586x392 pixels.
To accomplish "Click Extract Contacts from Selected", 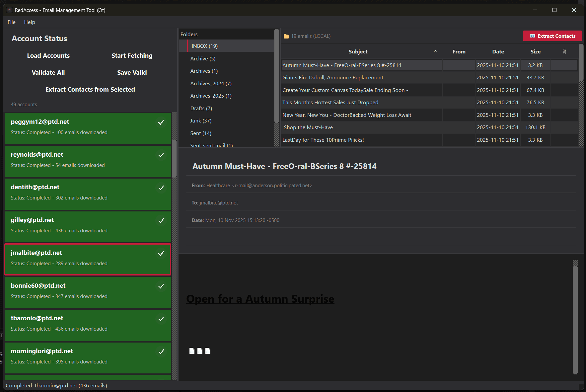I will (x=90, y=89).
